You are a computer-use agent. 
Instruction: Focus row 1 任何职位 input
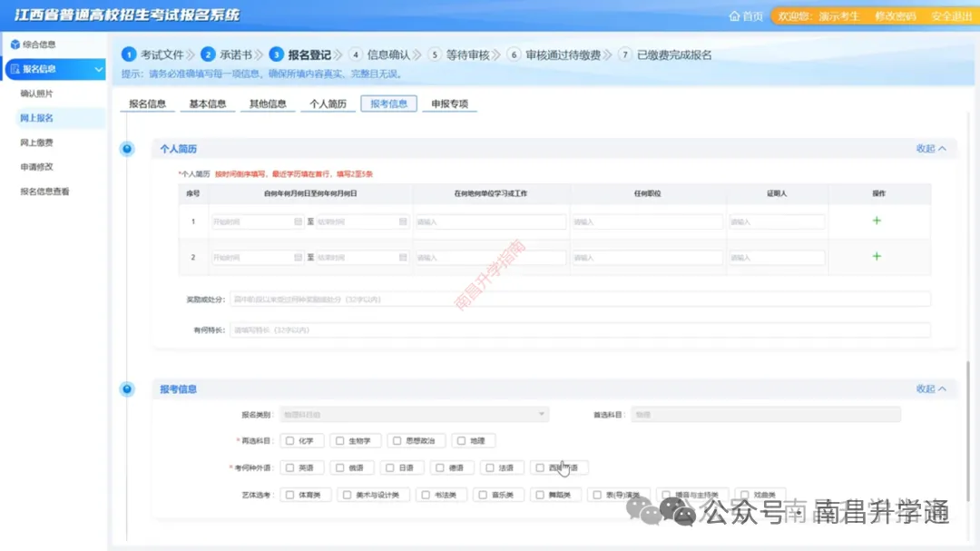(x=648, y=221)
